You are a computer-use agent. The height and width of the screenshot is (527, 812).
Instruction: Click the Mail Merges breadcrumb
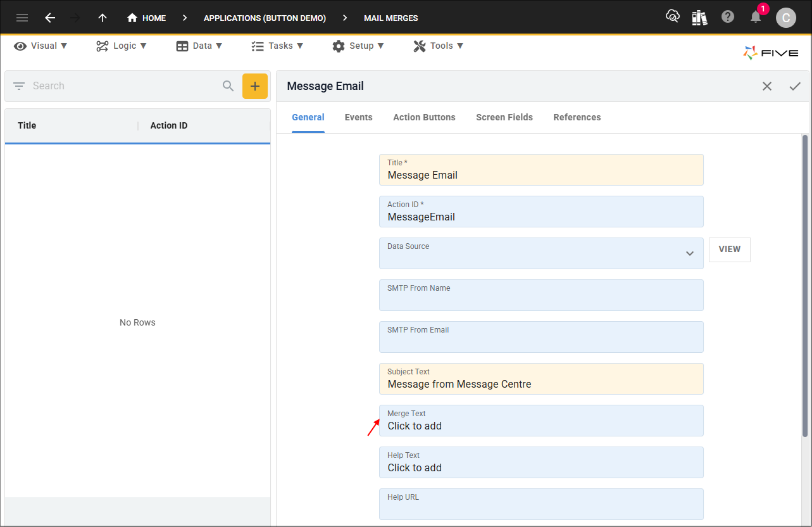pos(391,18)
